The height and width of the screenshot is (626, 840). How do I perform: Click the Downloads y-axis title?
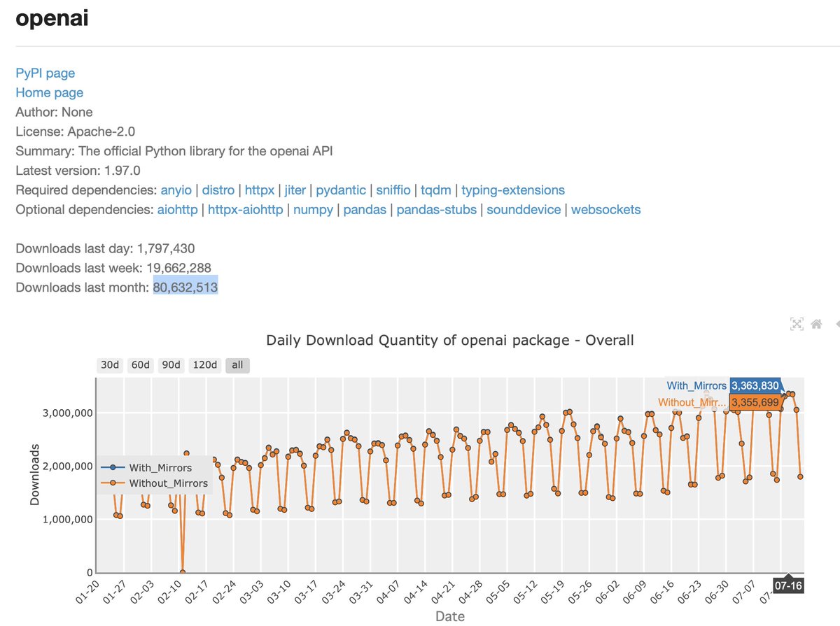[34, 475]
